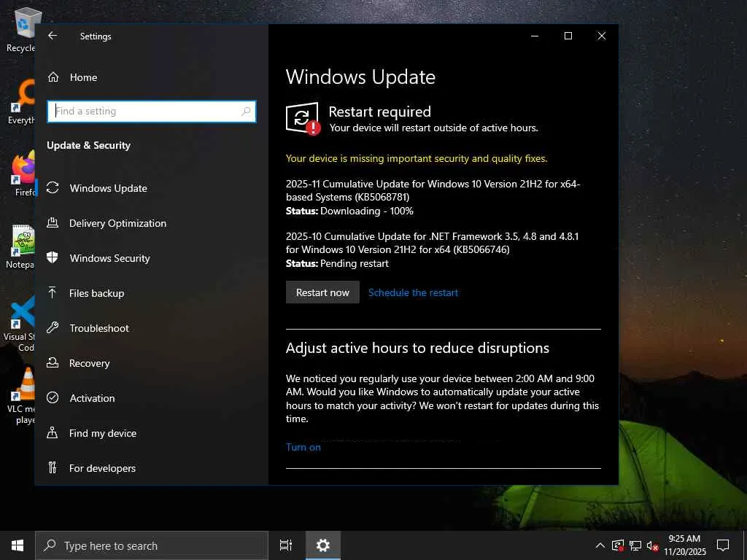Go to the Home settings page

[83, 77]
